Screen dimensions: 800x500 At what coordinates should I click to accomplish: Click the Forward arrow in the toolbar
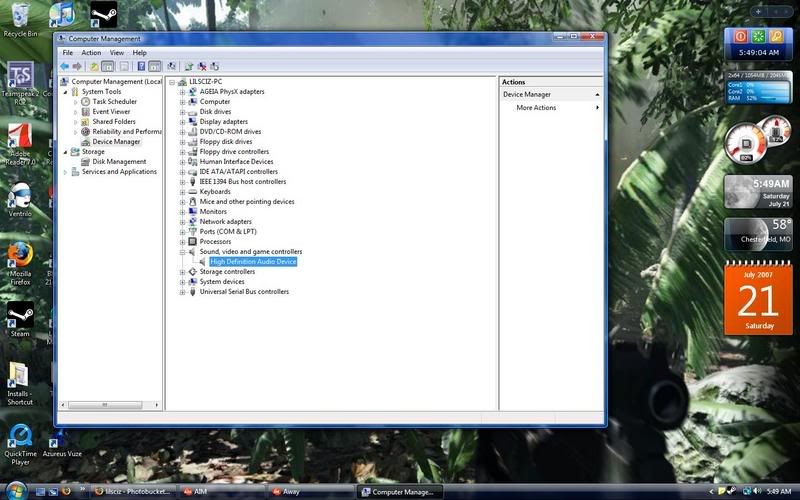pos(77,66)
